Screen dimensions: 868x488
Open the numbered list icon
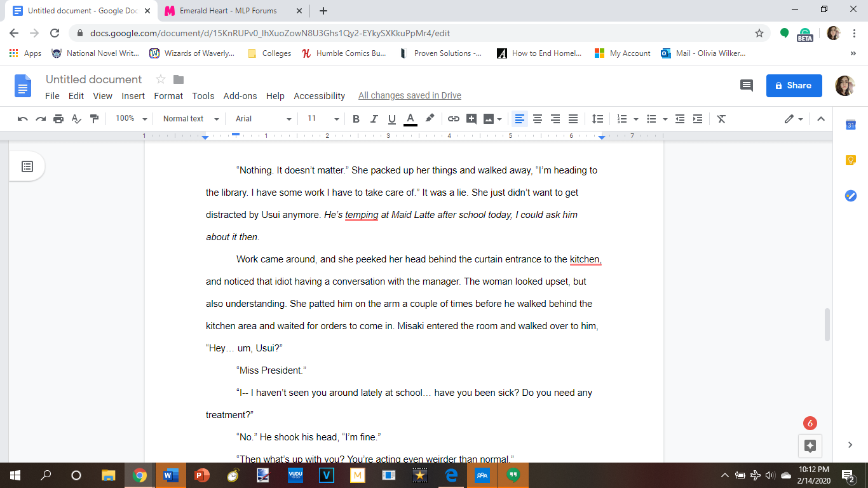click(622, 119)
